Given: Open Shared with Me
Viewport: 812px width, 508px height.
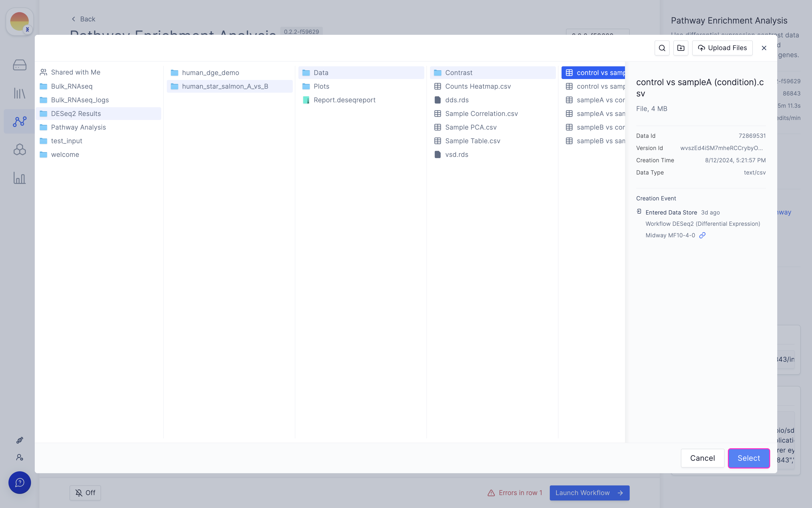Looking at the screenshot, I should click(x=99, y=72).
